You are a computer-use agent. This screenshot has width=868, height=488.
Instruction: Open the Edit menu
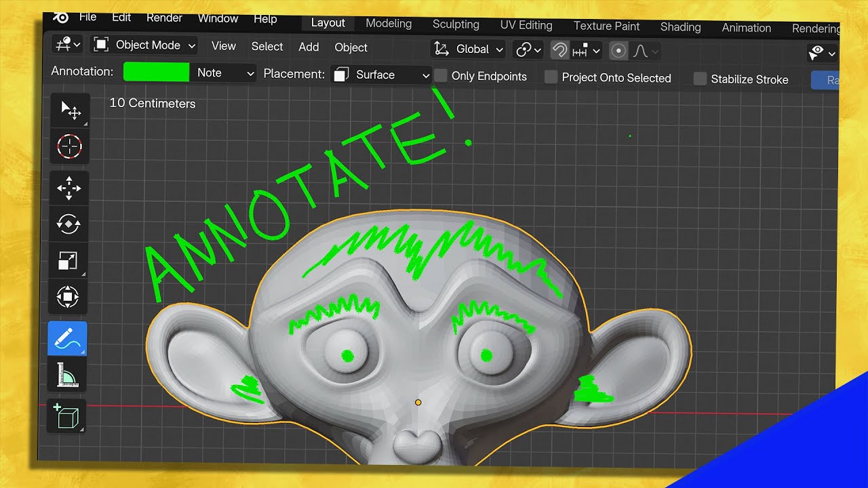[x=121, y=18]
